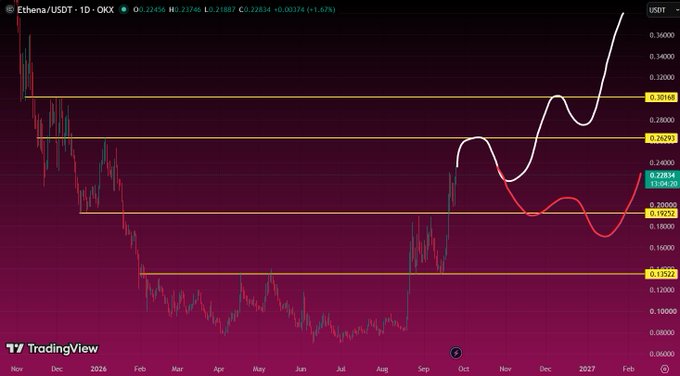This screenshot has height=376, width=680.
Task: Open chart settings gear icon
Action: pos(664,369)
